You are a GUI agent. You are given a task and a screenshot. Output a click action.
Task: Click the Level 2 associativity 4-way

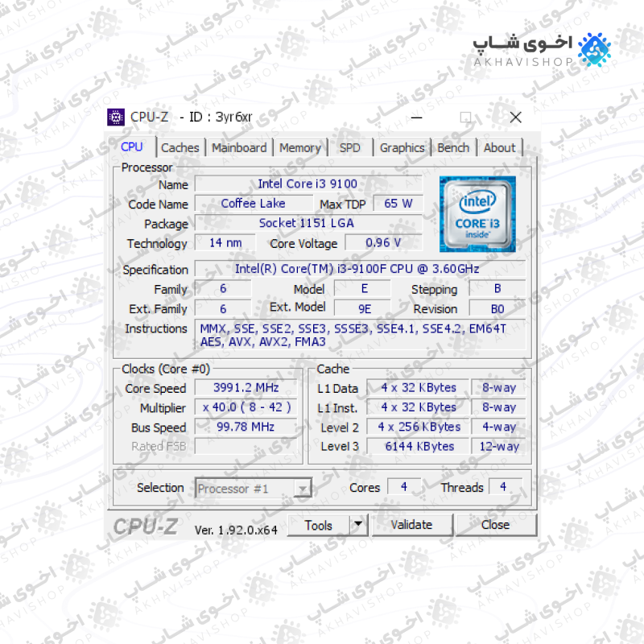pyautogui.click(x=498, y=427)
